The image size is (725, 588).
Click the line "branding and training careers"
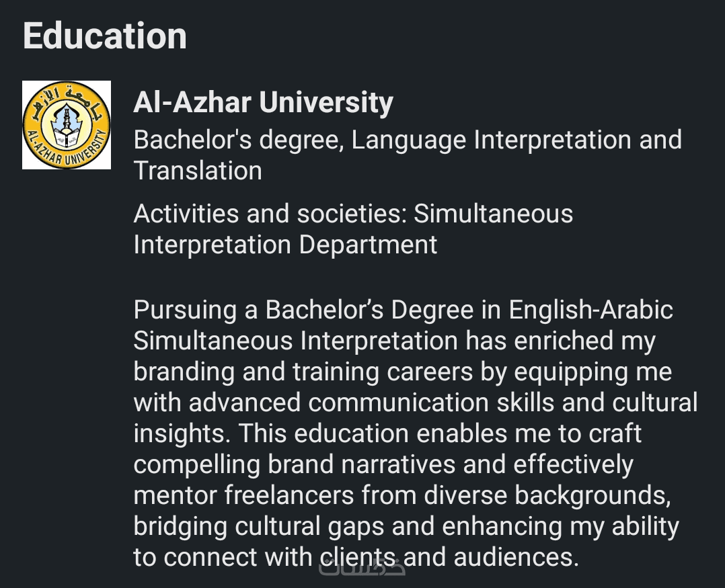[x=402, y=372]
